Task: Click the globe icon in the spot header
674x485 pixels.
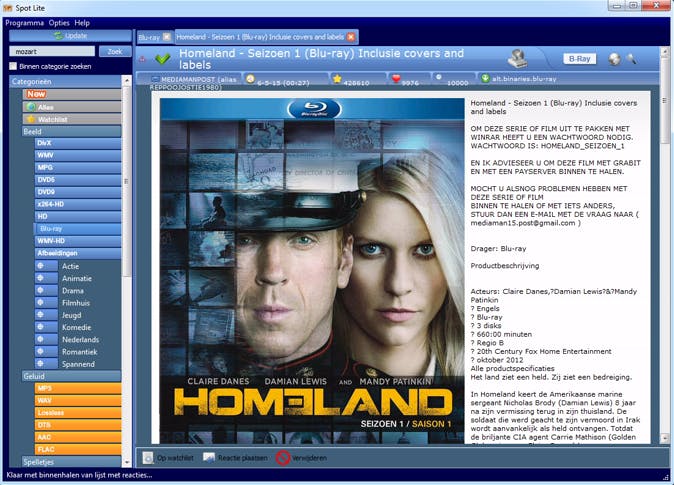Action: coord(614,59)
